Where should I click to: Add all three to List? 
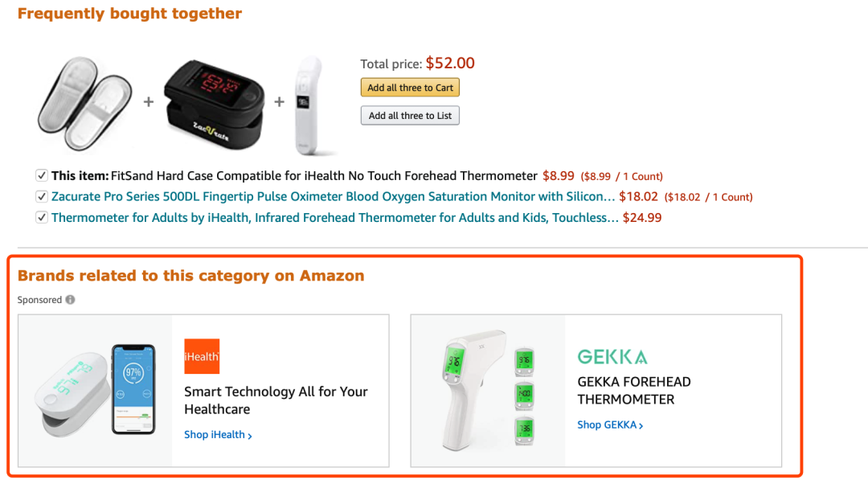click(410, 115)
